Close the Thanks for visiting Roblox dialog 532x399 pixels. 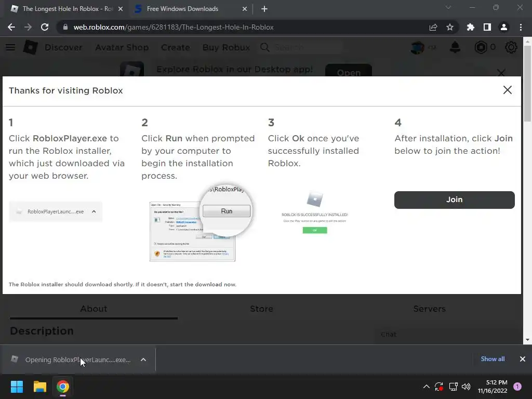(507, 90)
